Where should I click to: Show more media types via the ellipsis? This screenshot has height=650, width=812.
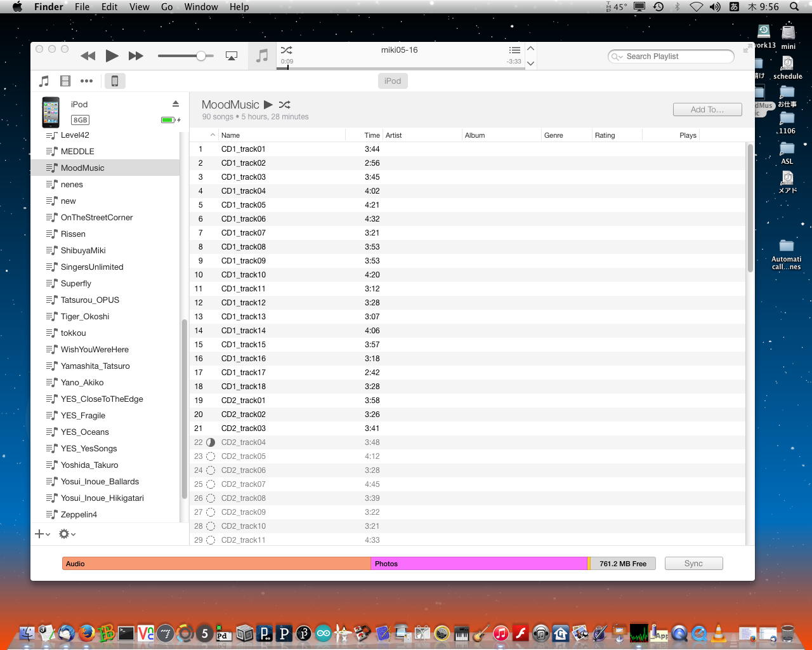point(86,81)
